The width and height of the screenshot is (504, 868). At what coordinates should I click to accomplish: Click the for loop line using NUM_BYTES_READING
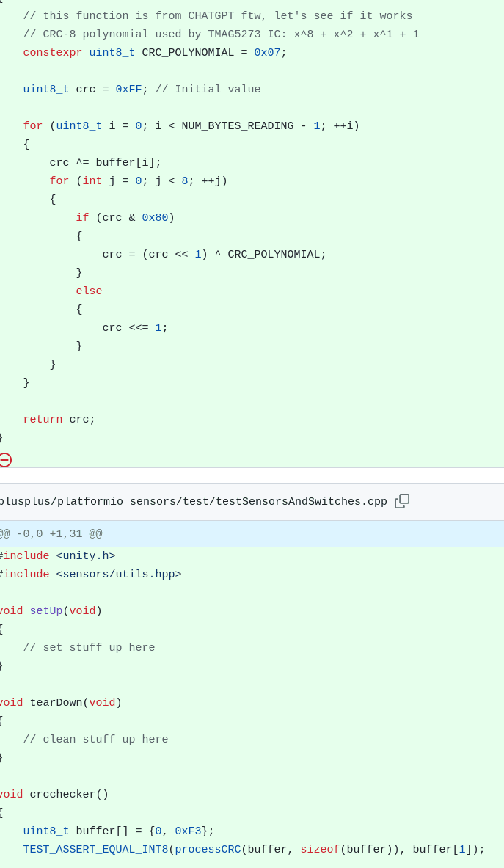[191, 126]
